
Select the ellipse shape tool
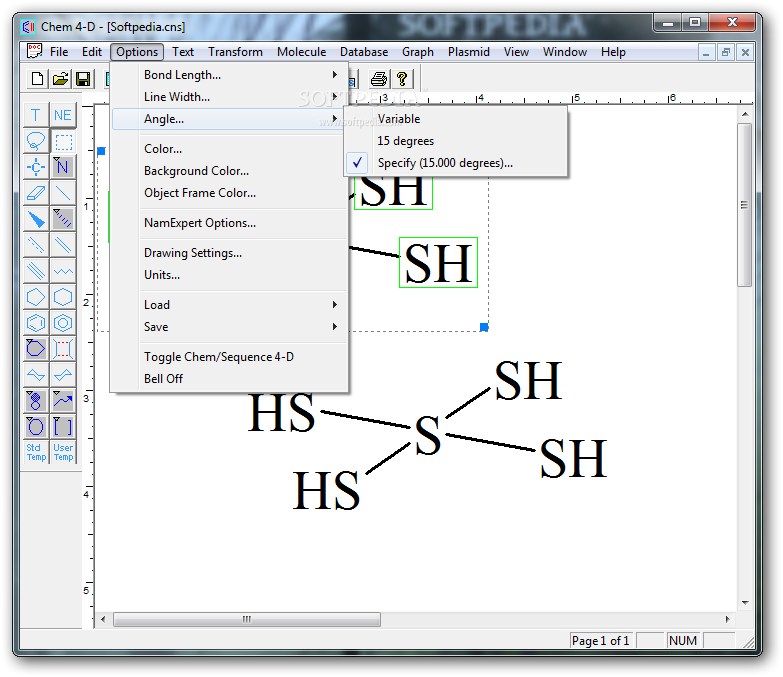pos(36,427)
